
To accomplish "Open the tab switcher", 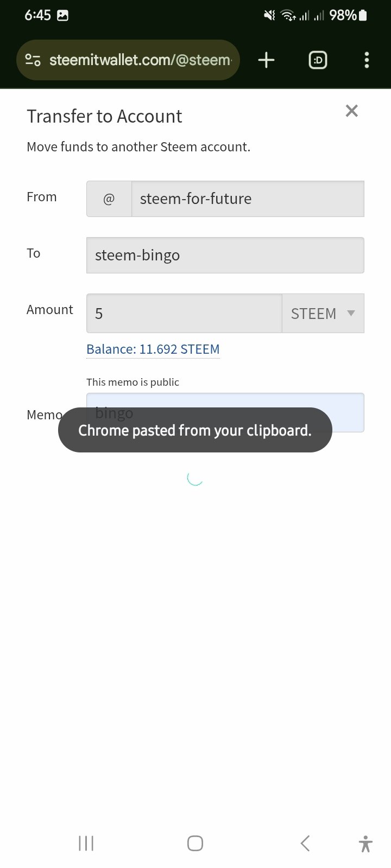I will 318,60.
